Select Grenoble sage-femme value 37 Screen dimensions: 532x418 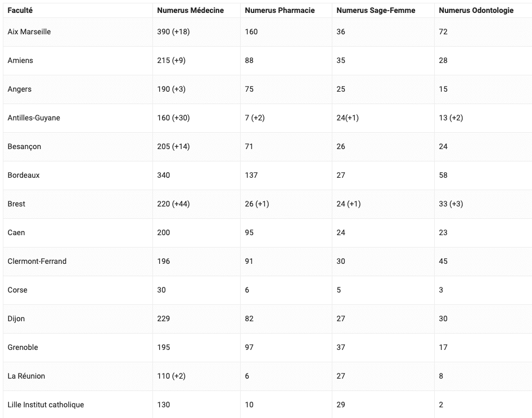coord(341,348)
